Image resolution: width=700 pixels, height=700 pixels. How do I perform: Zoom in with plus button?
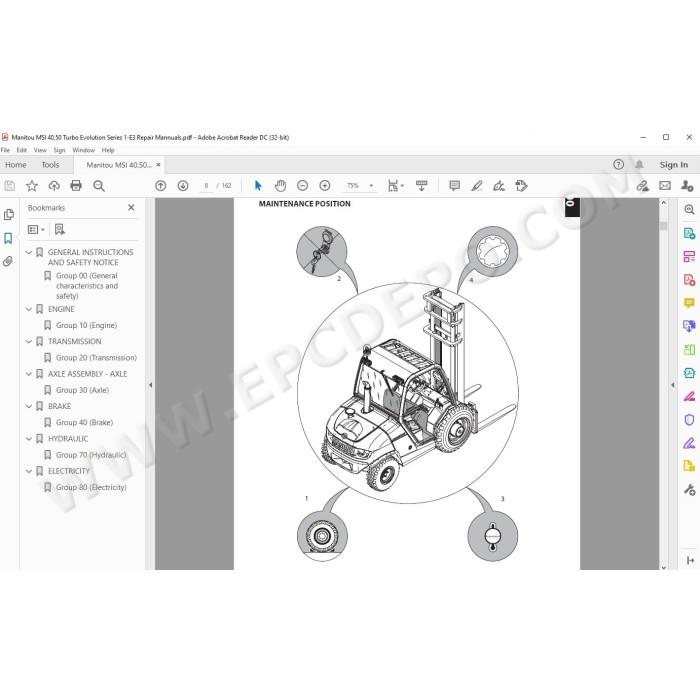[325, 186]
